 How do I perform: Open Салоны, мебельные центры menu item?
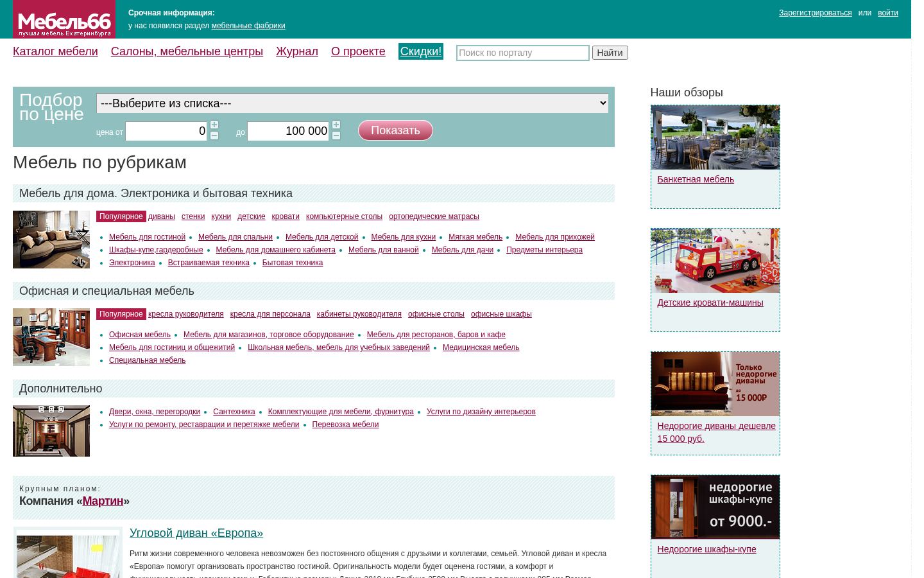(x=187, y=51)
